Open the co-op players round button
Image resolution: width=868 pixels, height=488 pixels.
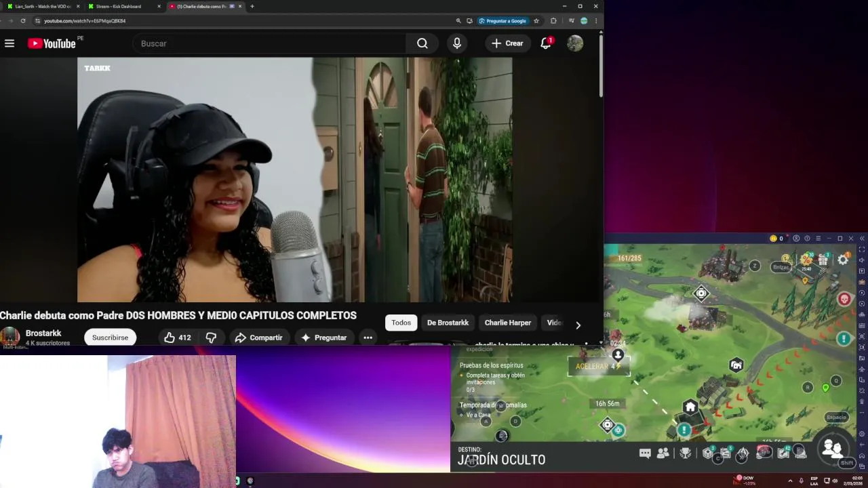click(x=833, y=448)
